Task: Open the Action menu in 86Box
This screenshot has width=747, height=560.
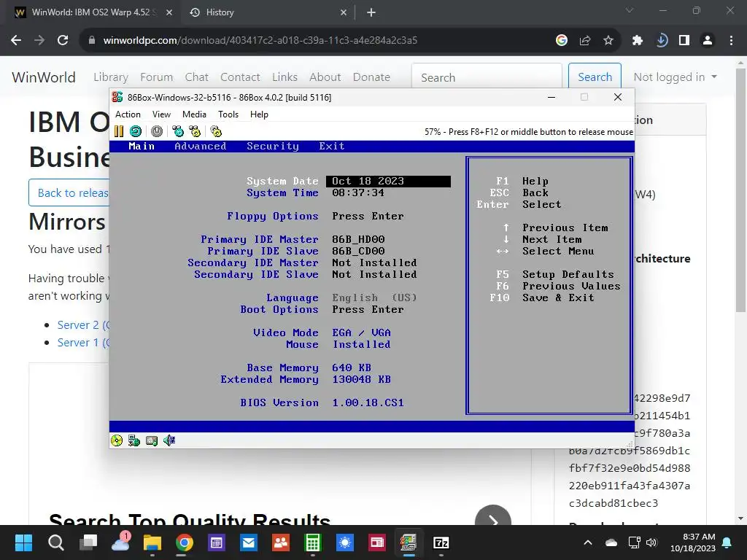Action: tap(128, 114)
